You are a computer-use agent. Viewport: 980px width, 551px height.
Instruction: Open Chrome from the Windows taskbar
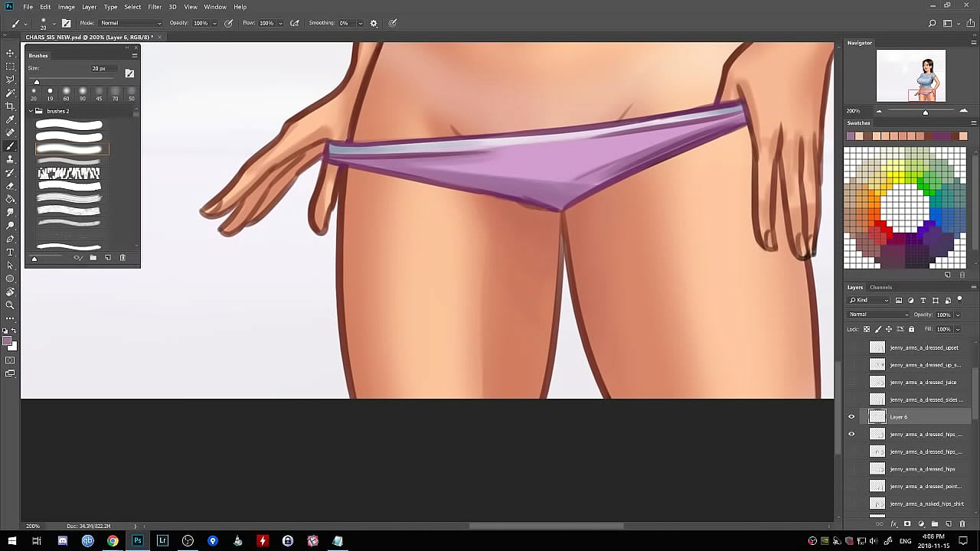(113, 541)
